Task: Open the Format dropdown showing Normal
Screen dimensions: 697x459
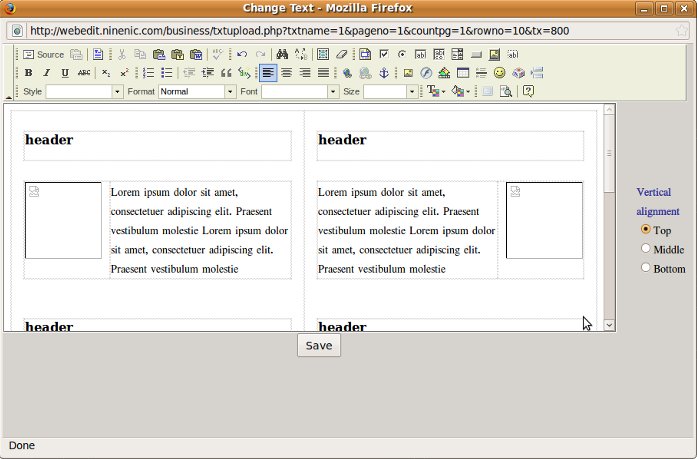Action: [x=196, y=92]
